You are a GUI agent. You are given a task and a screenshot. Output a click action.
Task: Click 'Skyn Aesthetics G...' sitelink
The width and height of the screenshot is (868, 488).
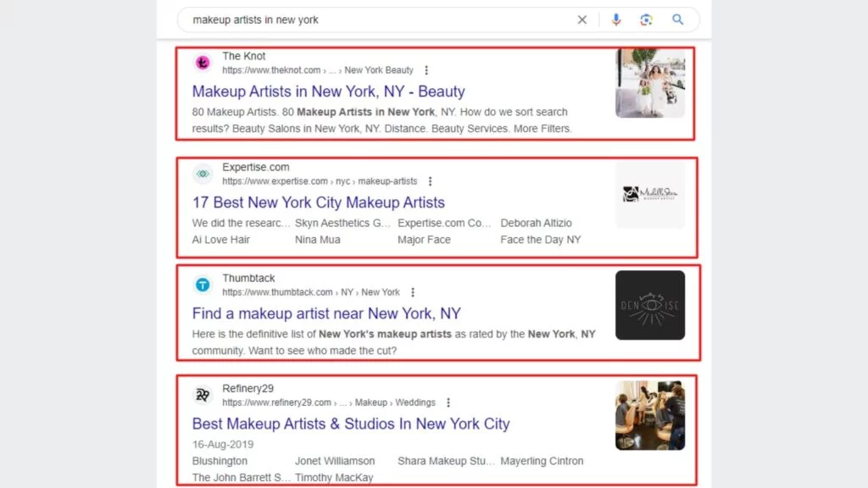pyautogui.click(x=342, y=223)
